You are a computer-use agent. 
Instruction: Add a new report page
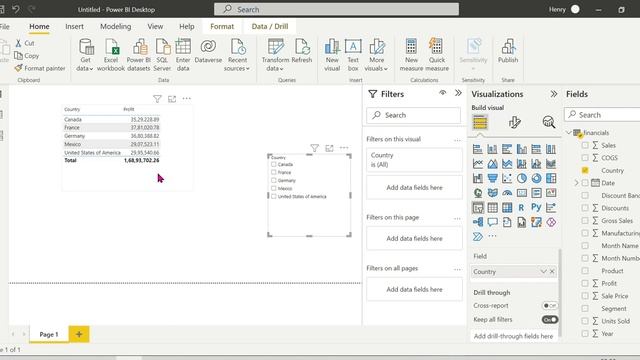point(79,334)
